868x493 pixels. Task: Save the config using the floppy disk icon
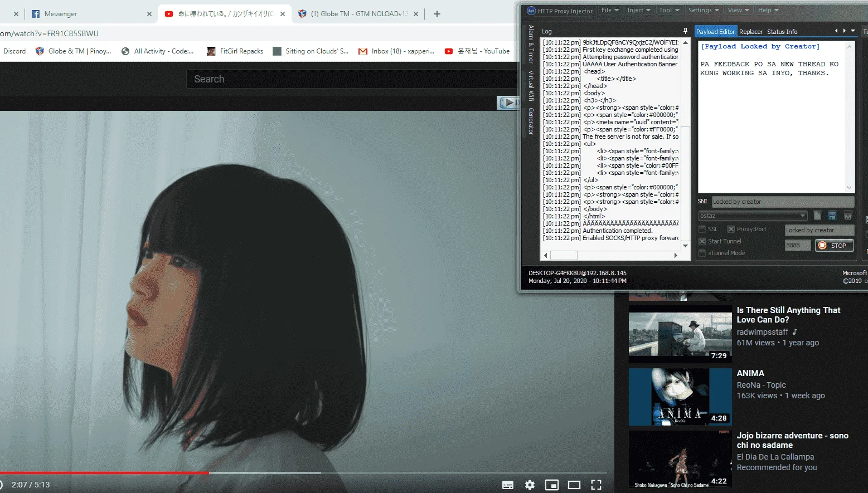pos(832,216)
